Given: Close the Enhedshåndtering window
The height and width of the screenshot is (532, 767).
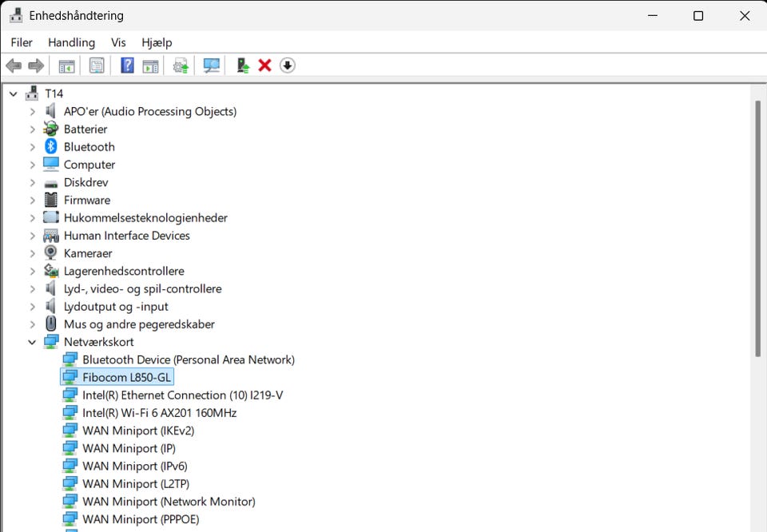Looking at the screenshot, I should coord(745,16).
